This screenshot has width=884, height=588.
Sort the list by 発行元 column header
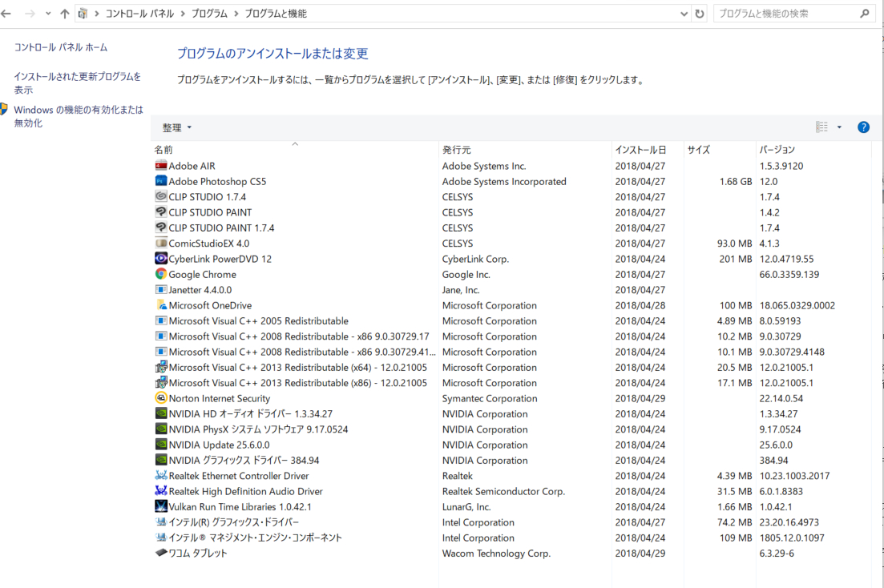click(x=457, y=150)
